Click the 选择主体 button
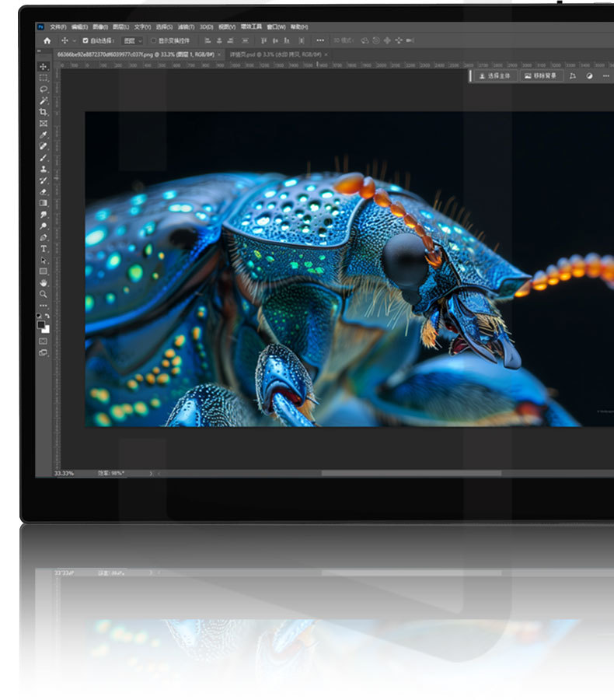 pos(494,76)
